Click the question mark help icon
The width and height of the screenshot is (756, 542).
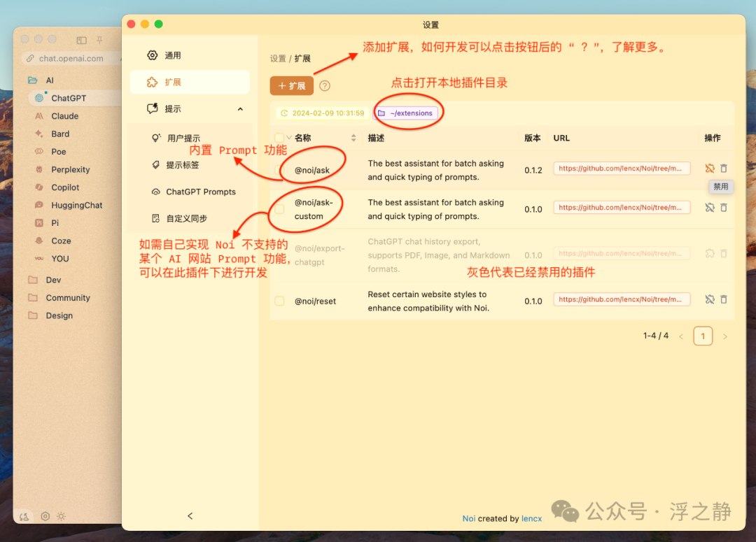tap(325, 86)
